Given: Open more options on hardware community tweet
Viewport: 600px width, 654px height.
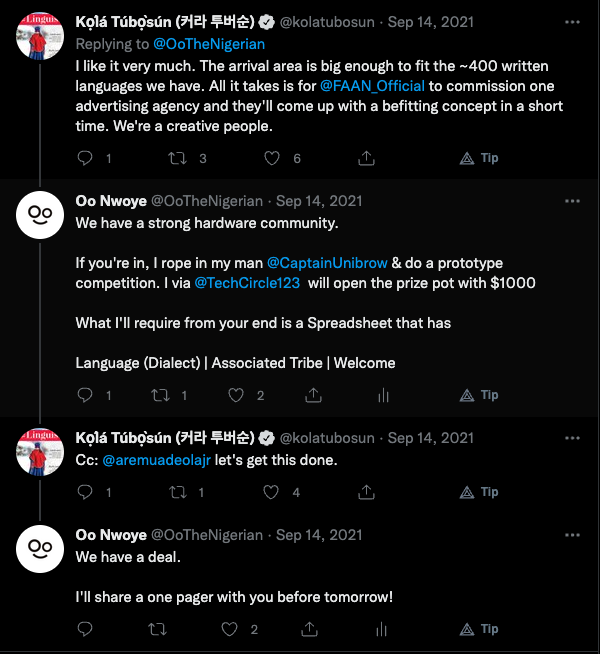Looking at the screenshot, I should pos(572,201).
